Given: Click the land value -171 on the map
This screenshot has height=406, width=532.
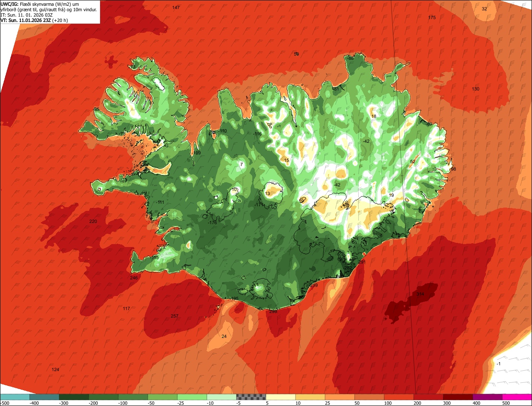Looking at the screenshot, I should pyautogui.click(x=259, y=205).
